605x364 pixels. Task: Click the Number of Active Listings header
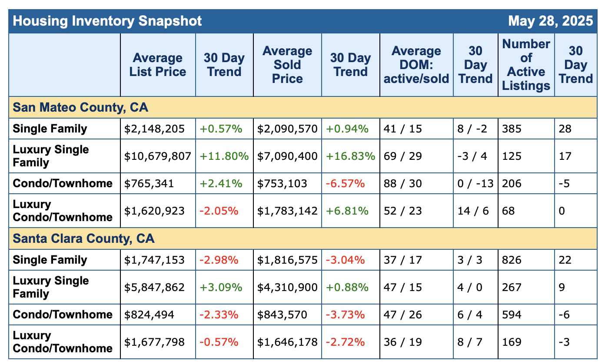point(526,65)
